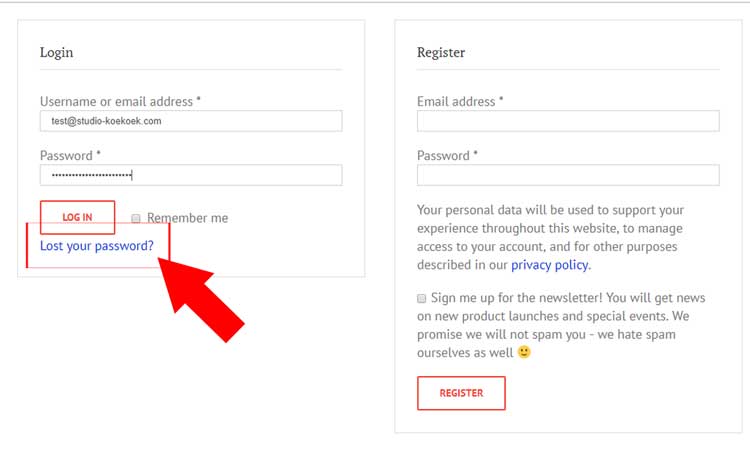Click the 'Email address' label under Register
This screenshot has height=462, width=750.
click(460, 101)
